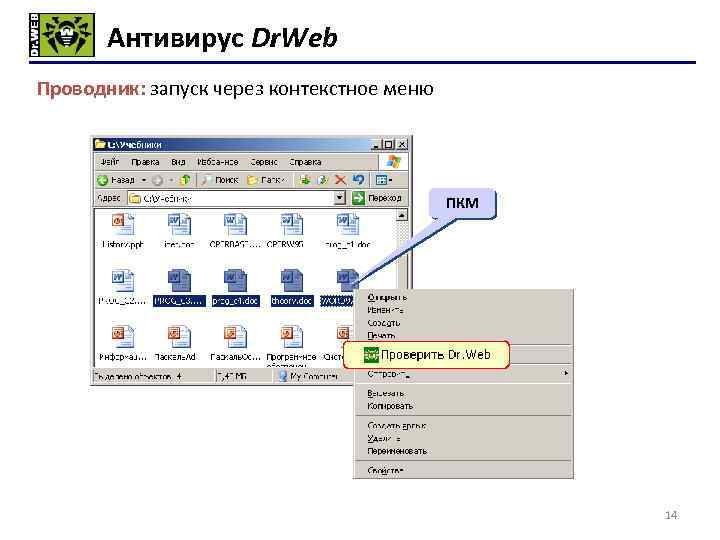720x540 pixels.
Task: Open the Back history dropdown arrow
Action: pyautogui.click(x=144, y=180)
